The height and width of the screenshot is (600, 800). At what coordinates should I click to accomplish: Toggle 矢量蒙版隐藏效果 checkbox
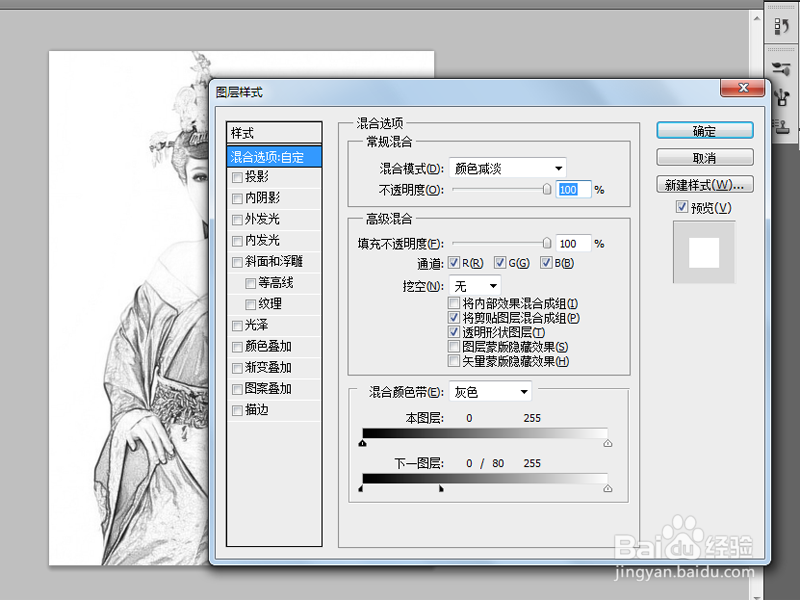[x=454, y=361]
